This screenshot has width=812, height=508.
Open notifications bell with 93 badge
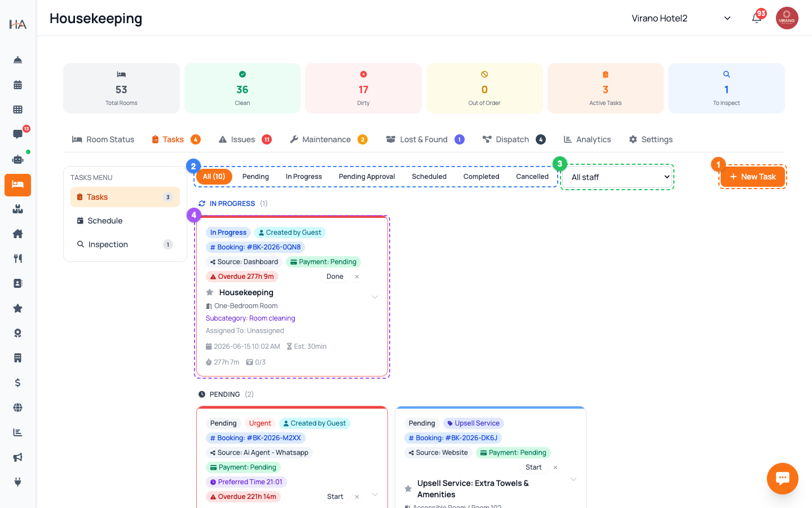757,18
